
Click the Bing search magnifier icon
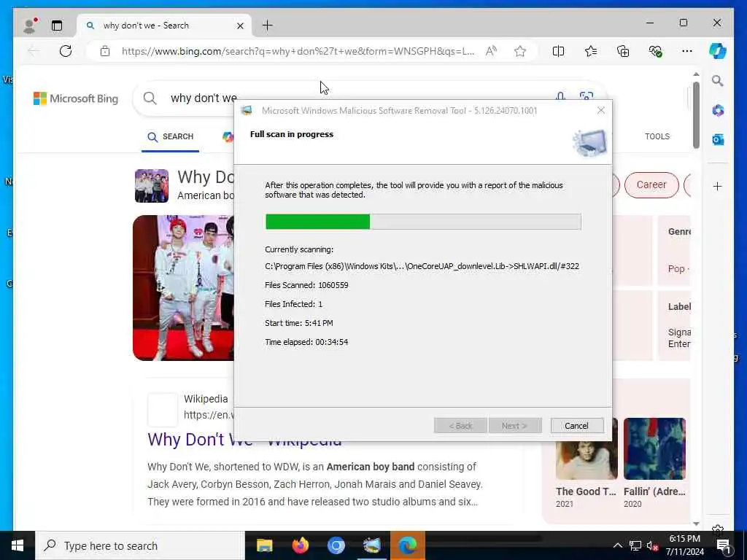pos(150,98)
